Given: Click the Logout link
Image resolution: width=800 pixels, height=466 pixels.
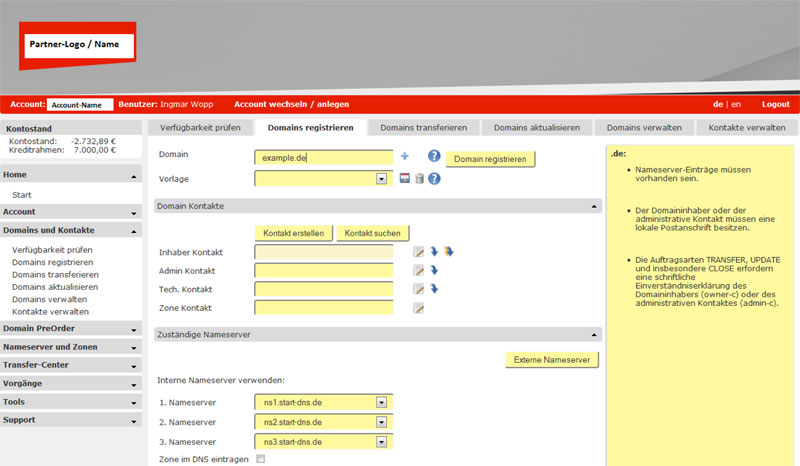Looking at the screenshot, I should pos(775,104).
